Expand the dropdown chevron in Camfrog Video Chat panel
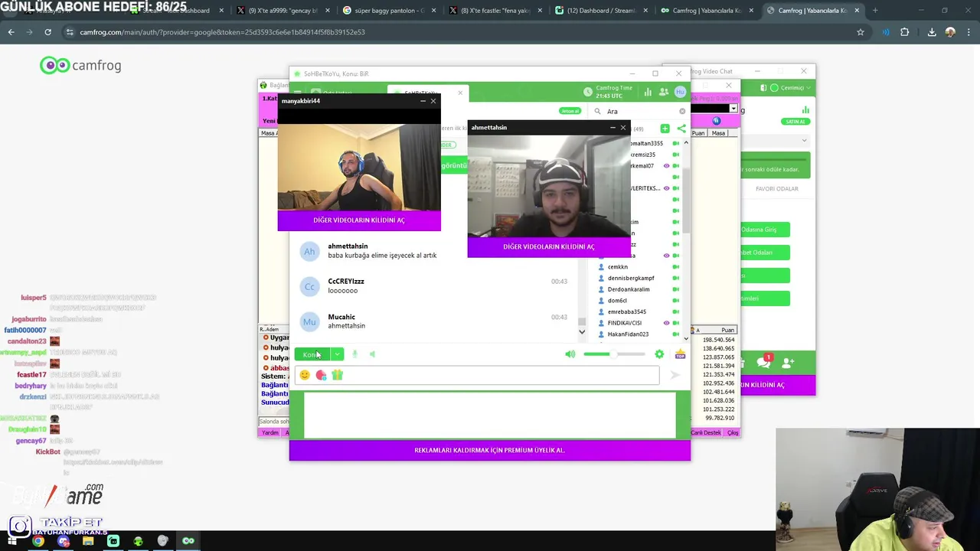980x551 pixels. coord(804,141)
